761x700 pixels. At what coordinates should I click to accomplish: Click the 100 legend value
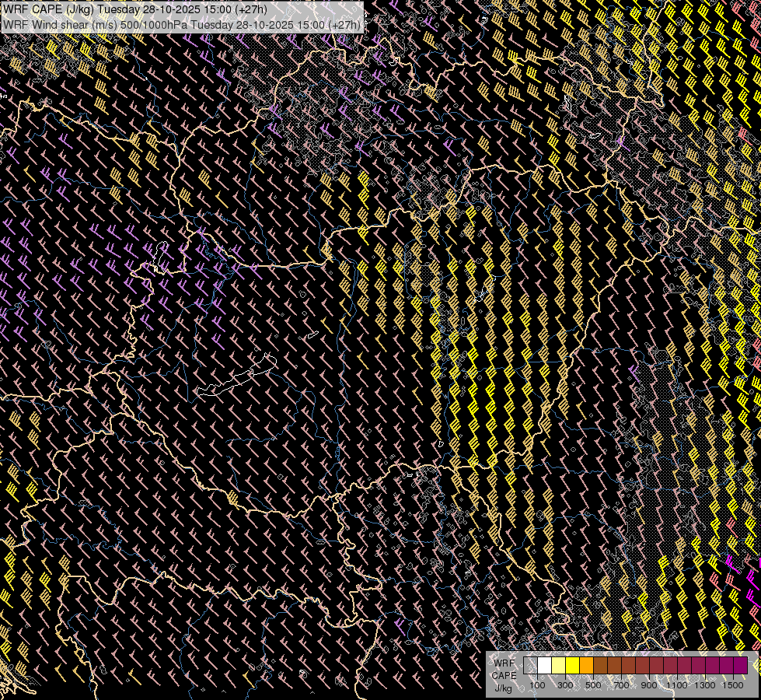point(537,685)
